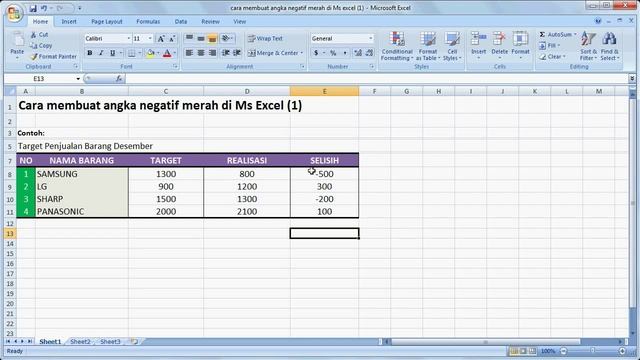Enable Wrap Text
This screenshot has height=360, width=640.
(x=265, y=39)
